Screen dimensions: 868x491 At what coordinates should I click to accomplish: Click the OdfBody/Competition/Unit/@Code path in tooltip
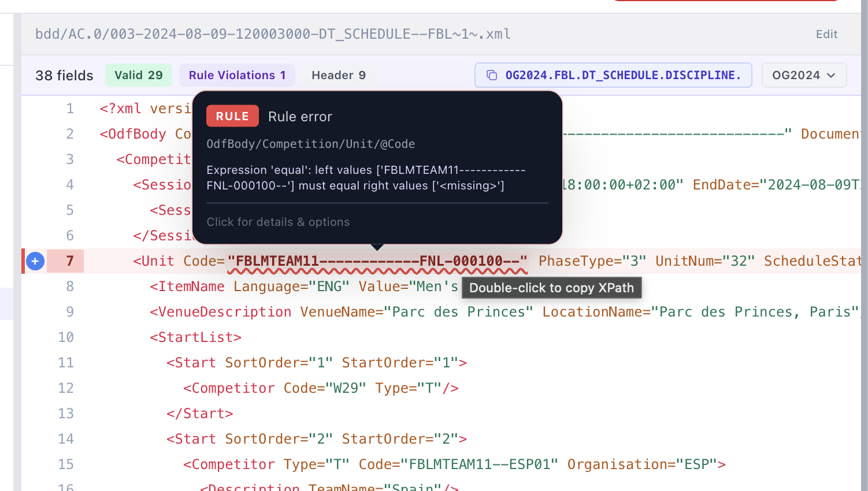coord(311,144)
